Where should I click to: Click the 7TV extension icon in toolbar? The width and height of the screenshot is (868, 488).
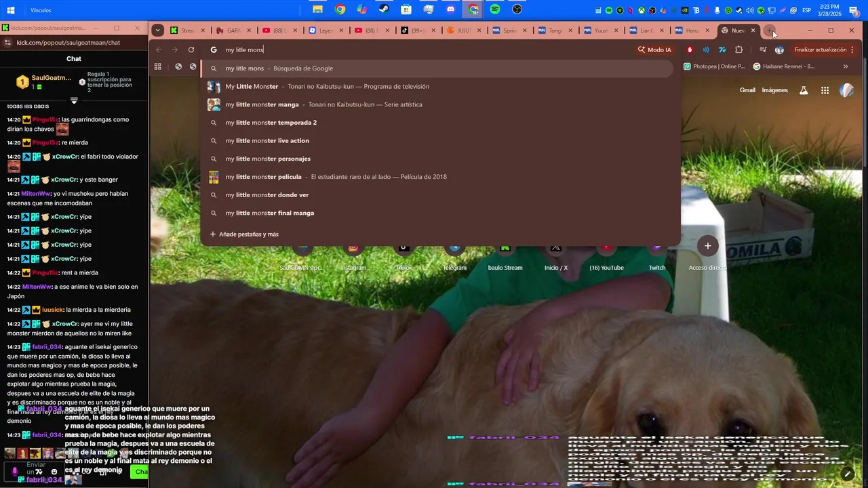722,49
